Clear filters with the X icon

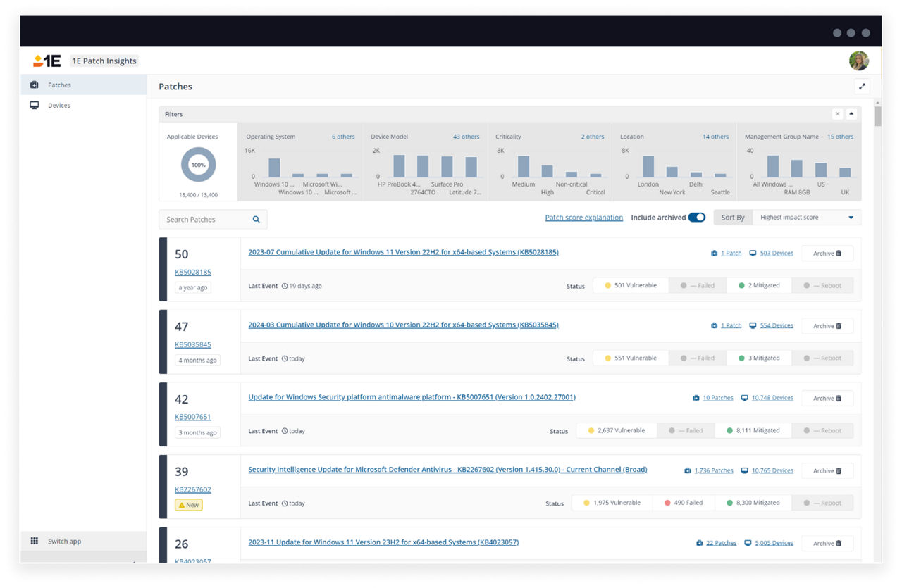click(837, 114)
